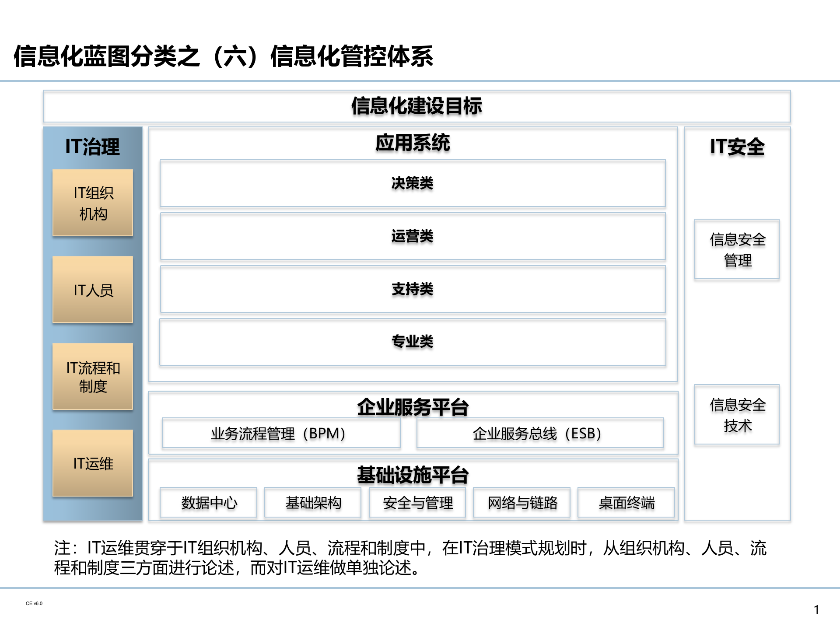840x630 pixels.
Task: Click the IT人员 box
Action: [92, 290]
